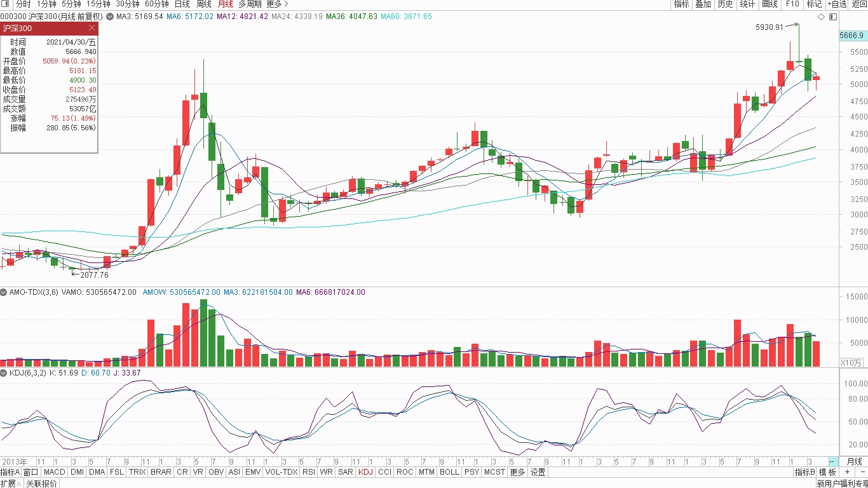Switch sub-chart to CCI indicator
This screenshot has width=868, height=488.
coord(385,472)
